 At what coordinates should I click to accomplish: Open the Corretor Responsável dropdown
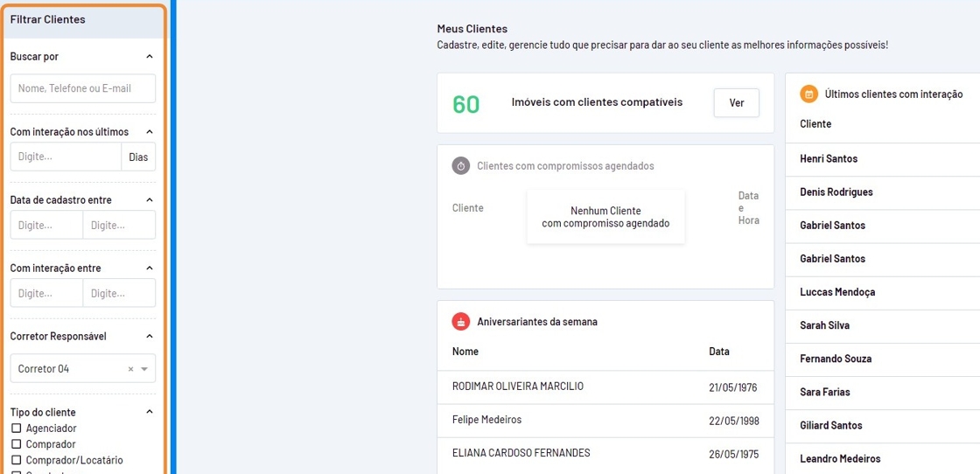[144, 369]
